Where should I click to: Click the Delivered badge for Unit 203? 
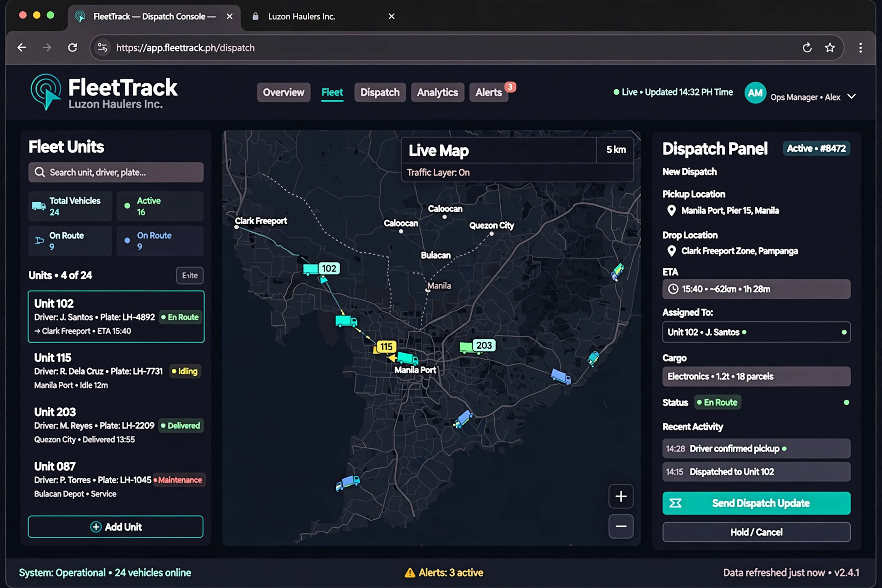[181, 425]
